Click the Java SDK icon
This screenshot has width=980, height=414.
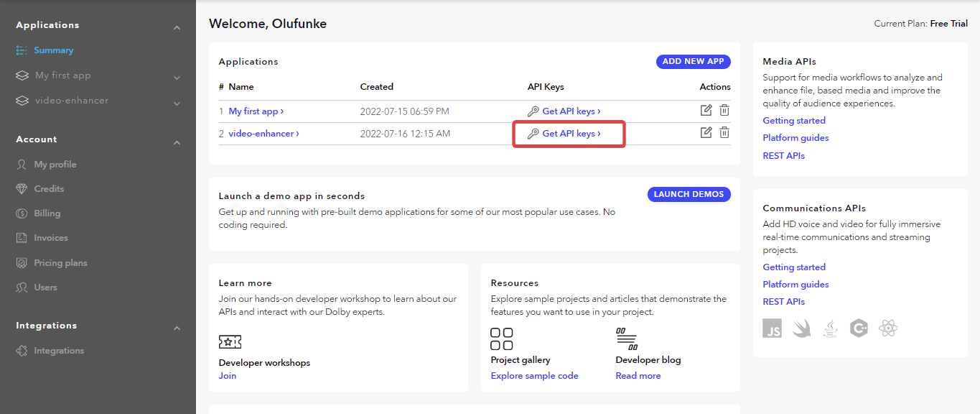[831, 329]
